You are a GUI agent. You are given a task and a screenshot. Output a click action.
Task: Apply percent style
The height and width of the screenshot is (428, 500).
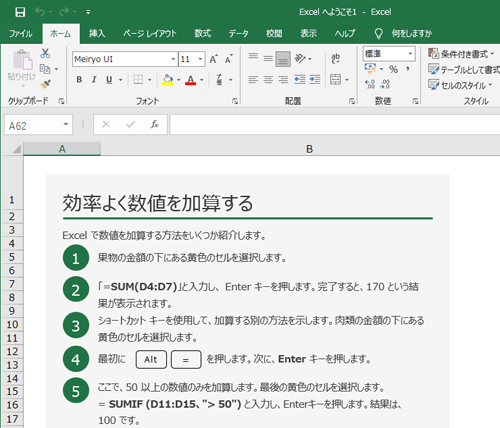(x=394, y=69)
